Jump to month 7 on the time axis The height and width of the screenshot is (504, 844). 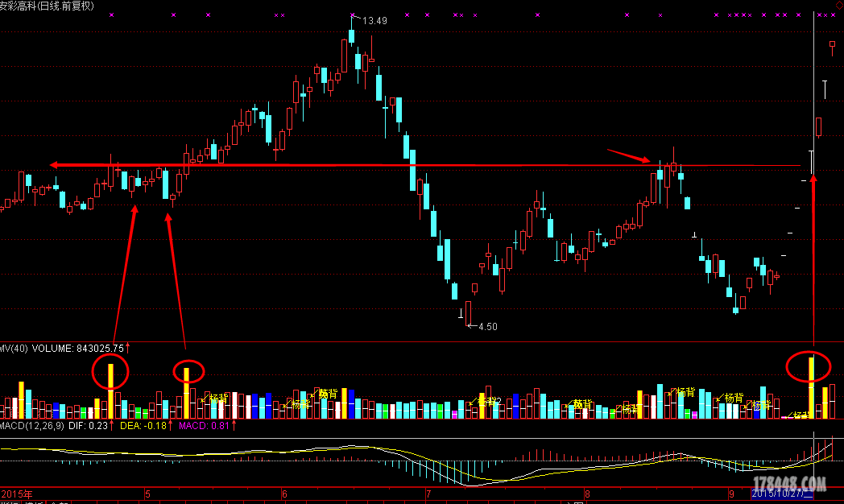click(428, 494)
